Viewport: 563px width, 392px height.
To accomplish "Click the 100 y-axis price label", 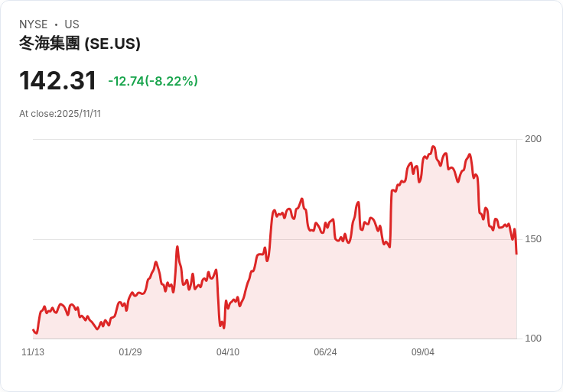I will point(532,339).
